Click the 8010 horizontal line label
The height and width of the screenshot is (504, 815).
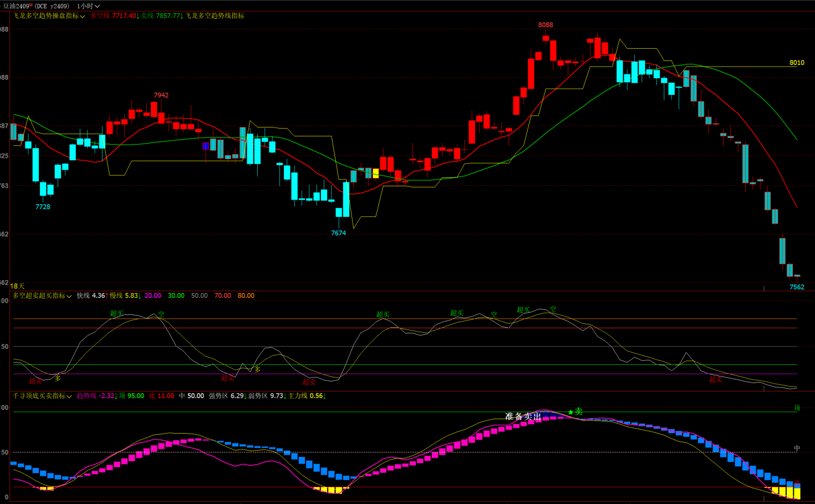click(797, 63)
